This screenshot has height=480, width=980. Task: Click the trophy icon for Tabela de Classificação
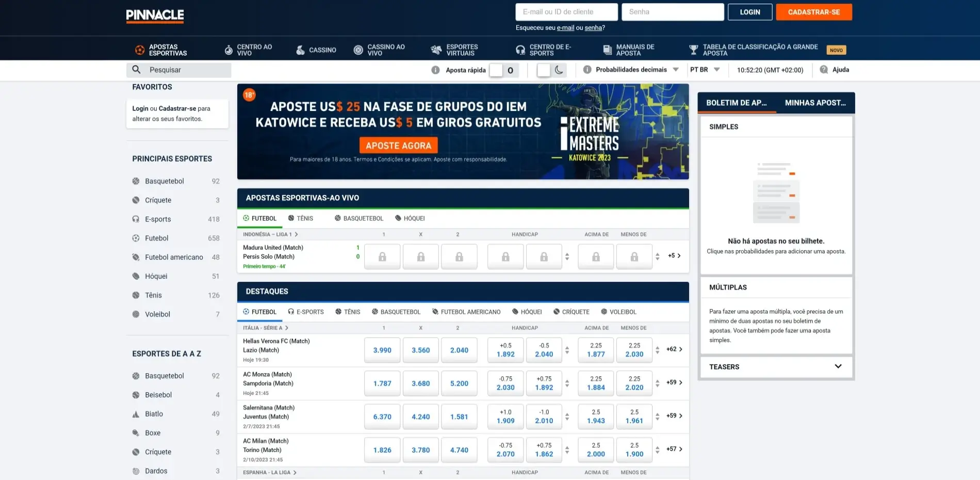(x=694, y=50)
